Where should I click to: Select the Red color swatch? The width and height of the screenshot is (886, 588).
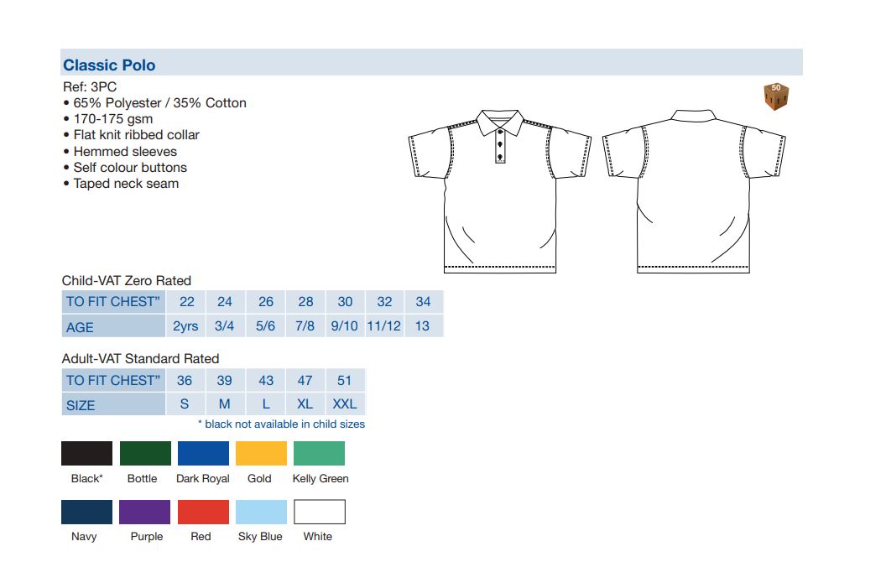pyautogui.click(x=203, y=513)
